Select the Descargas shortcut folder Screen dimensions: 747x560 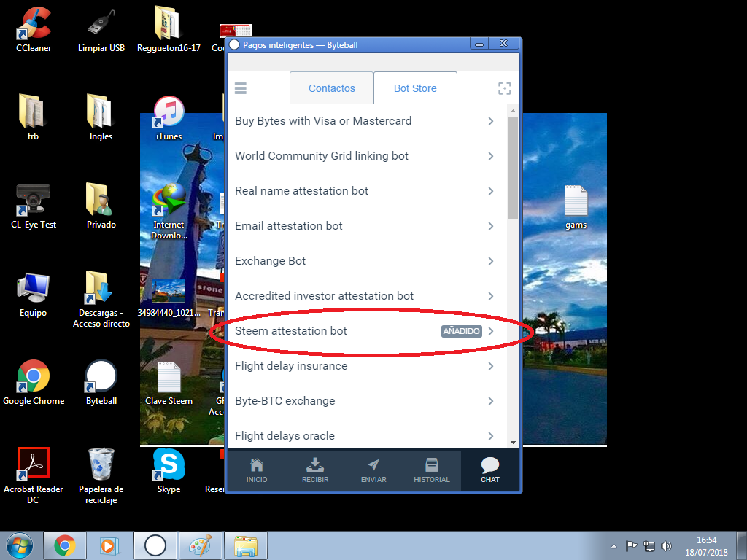pyautogui.click(x=101, y=299)
